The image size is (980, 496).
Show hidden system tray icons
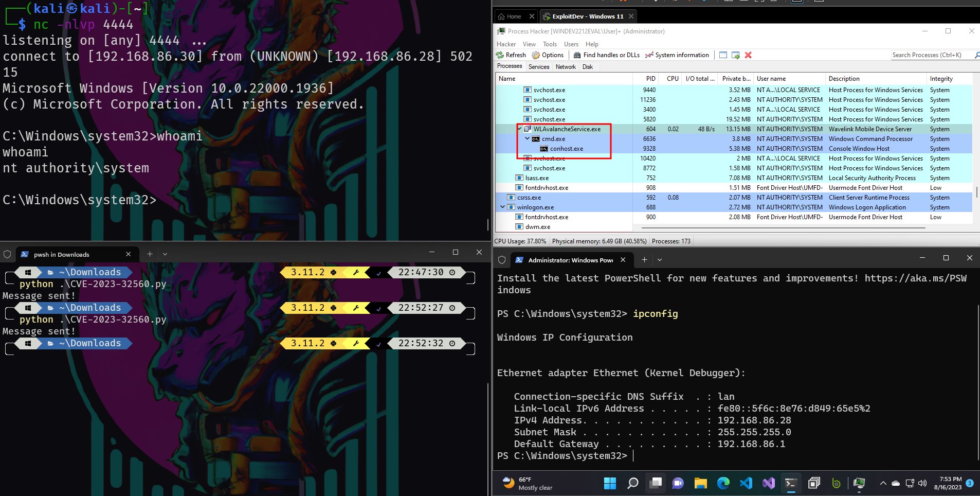[883, 483]
